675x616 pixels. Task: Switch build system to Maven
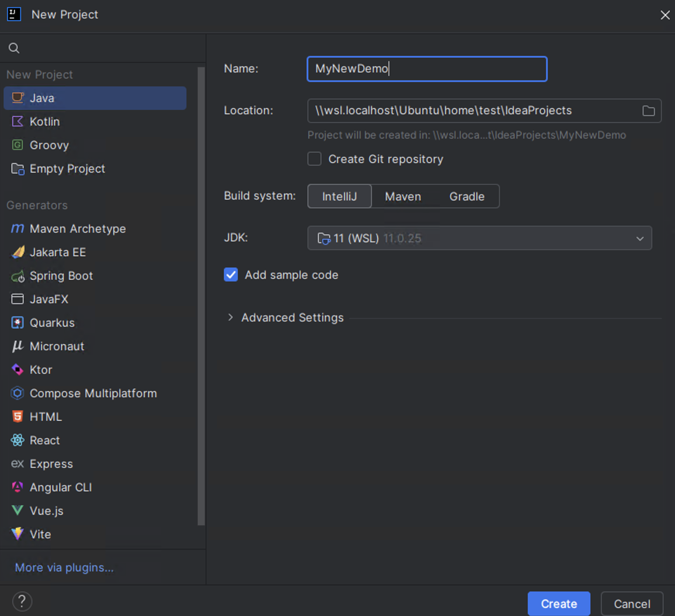[x=402, y=196]
